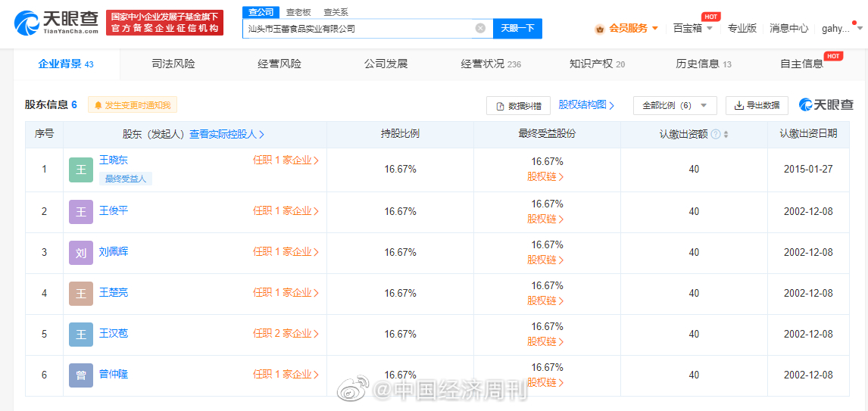This screenshot has height=411, width=868.
Task: Click the crown icon next to 会员服务
Action: click(x=600, y=29)
